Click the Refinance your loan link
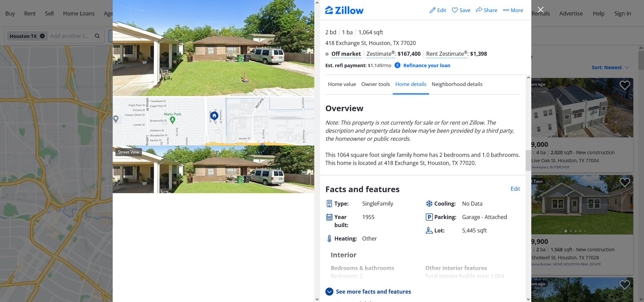This screenshot has width=644, height=302. (x=427, y=66)
